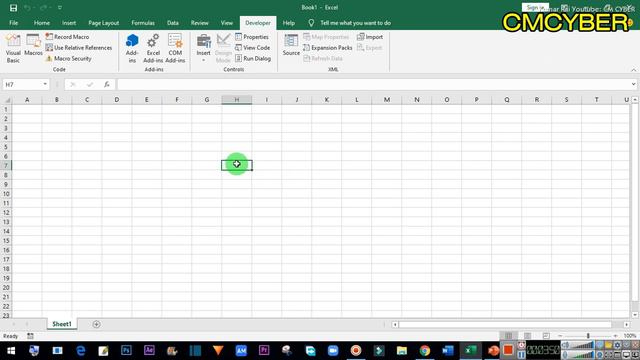Switch to the Formulas tab
Viewport: 640px width, 360px height.
tap(143, 23)
